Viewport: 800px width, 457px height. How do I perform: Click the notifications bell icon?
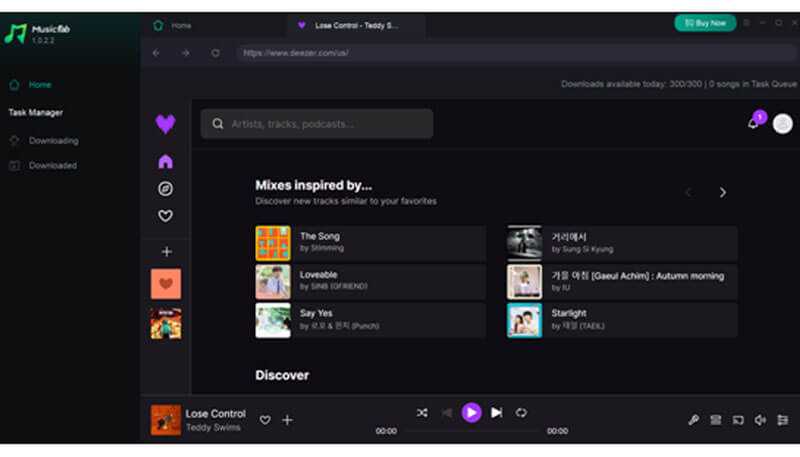click(753, 123)
